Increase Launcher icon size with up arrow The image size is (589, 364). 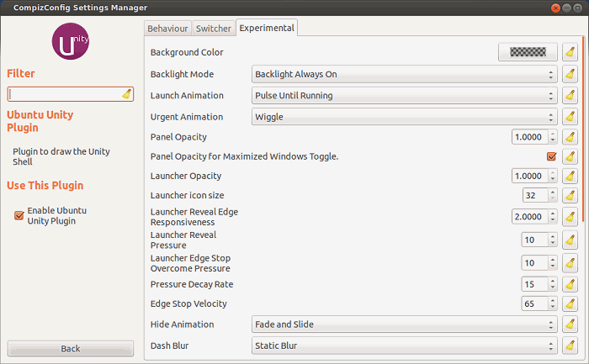tap(553, 193)
